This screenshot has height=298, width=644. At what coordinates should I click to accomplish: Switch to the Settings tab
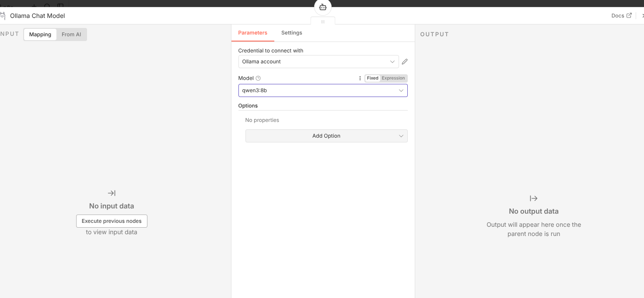pyautogui.click(x=291, y=33)
